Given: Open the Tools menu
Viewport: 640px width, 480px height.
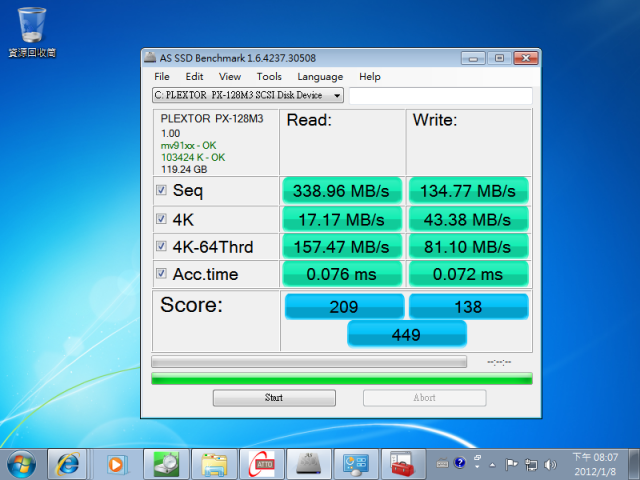Looking at the screenshot, I should pos(269,77).
